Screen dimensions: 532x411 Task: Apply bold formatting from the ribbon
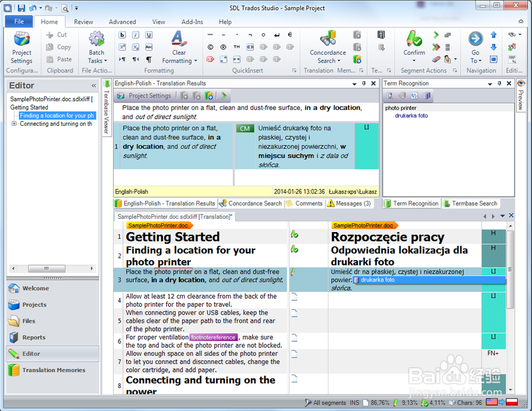[x=122, y=35]
